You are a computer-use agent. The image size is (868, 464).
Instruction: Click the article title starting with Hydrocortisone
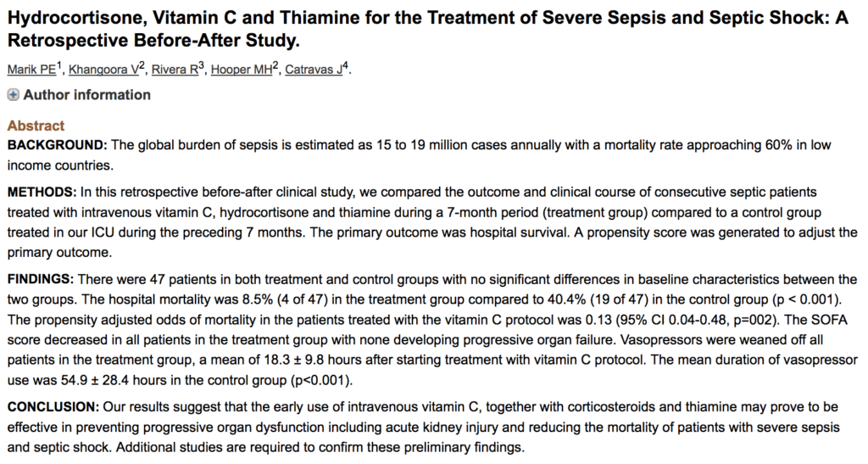point(427,30)
